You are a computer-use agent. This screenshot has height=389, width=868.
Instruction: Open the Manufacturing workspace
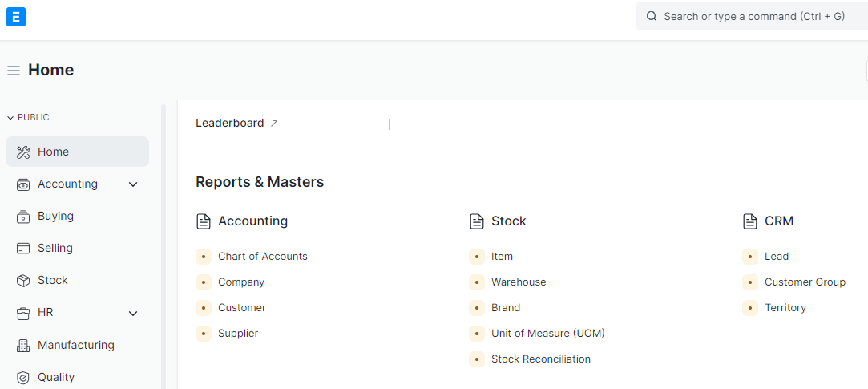click(x=77, y=345)
